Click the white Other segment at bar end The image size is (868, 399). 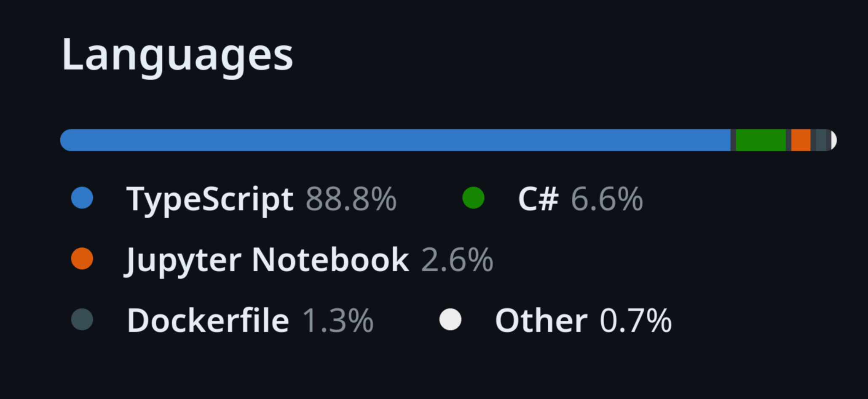[833, 140]
